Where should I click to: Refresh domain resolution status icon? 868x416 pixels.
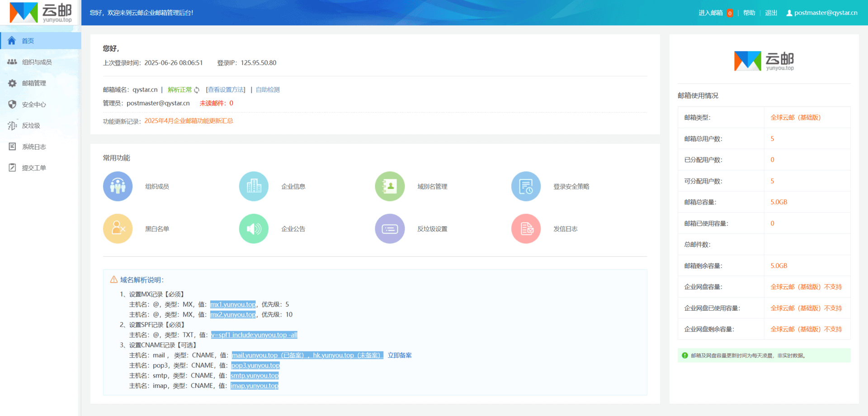click(x=197, y=90)
